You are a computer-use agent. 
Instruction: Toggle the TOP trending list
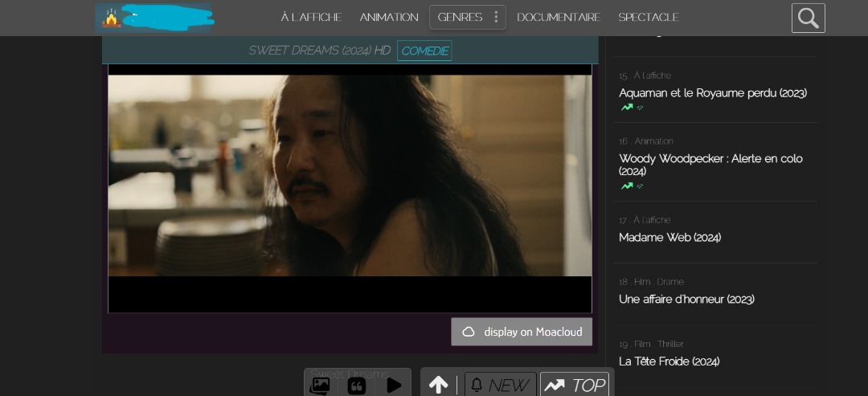tap(575, 386)
